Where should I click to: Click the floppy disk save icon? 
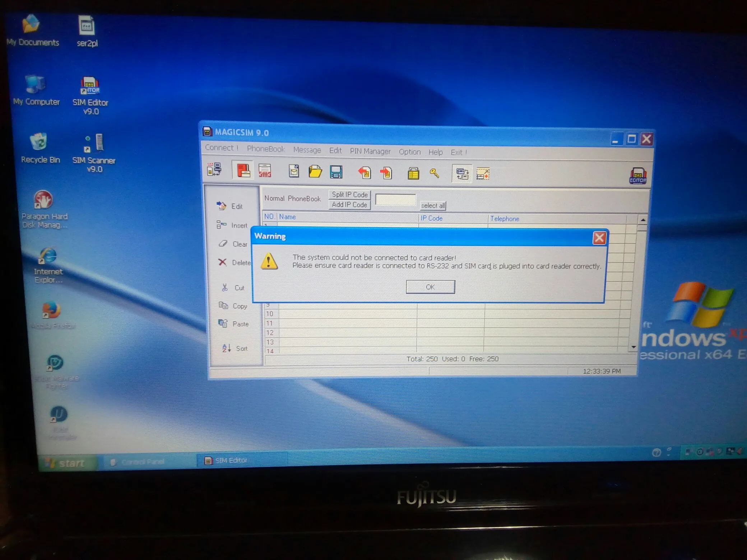click(x=336, y=172)
